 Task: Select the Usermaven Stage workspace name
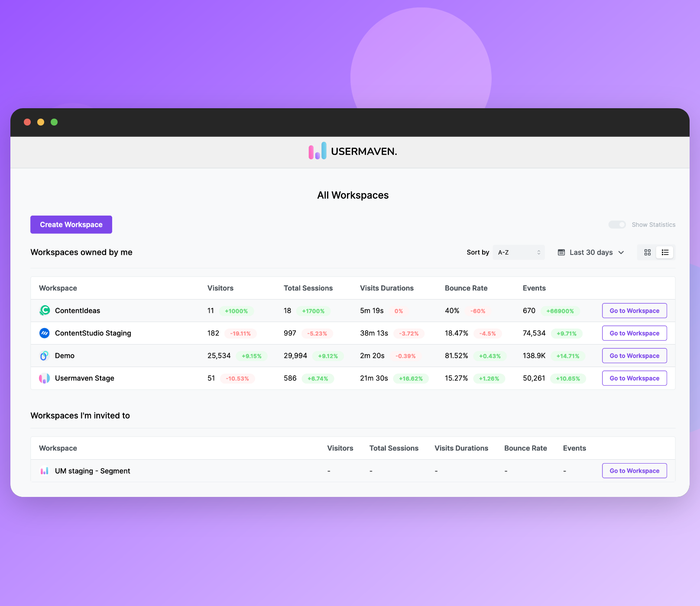(x=84, y=378)
